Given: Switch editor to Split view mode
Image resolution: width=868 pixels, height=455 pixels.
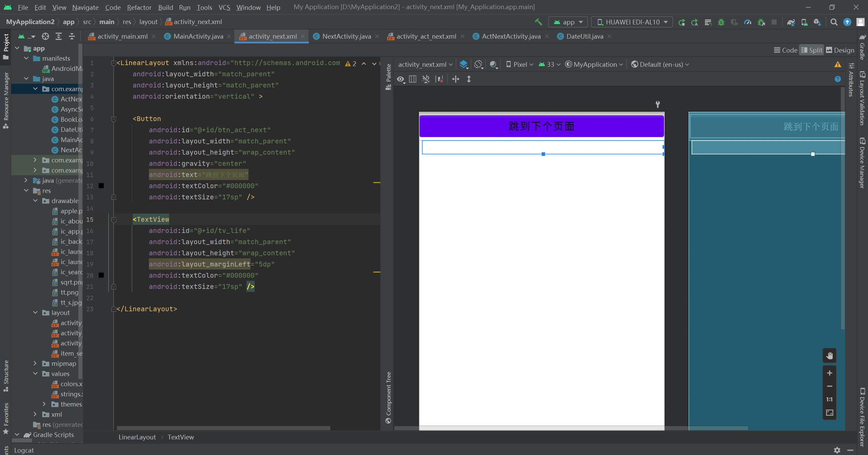Looking at the screenshot, I should tap(811, 50).
